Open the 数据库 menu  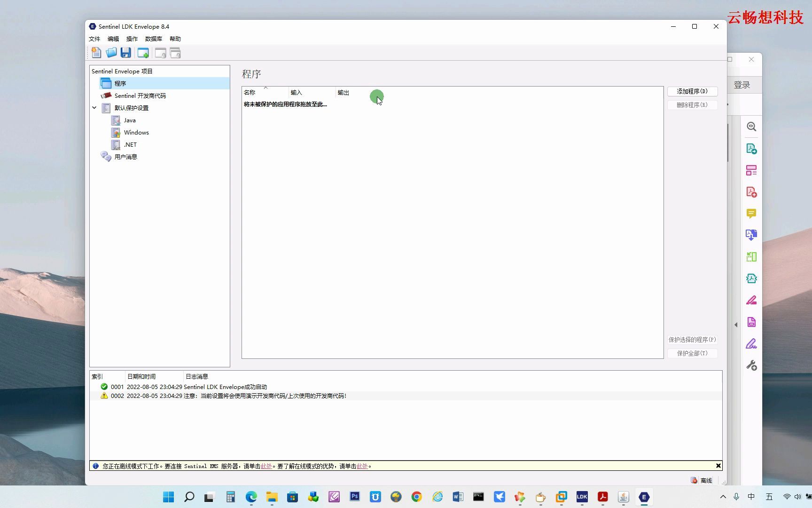tap(154, 39)
